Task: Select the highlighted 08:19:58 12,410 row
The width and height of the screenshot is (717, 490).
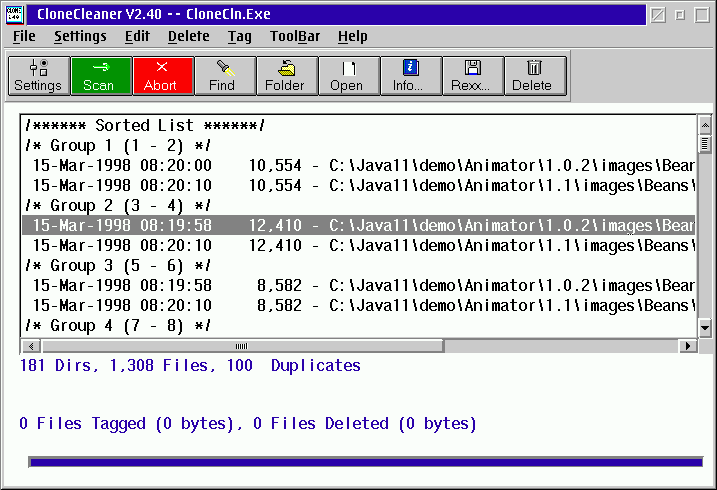Action: (359, 225)
